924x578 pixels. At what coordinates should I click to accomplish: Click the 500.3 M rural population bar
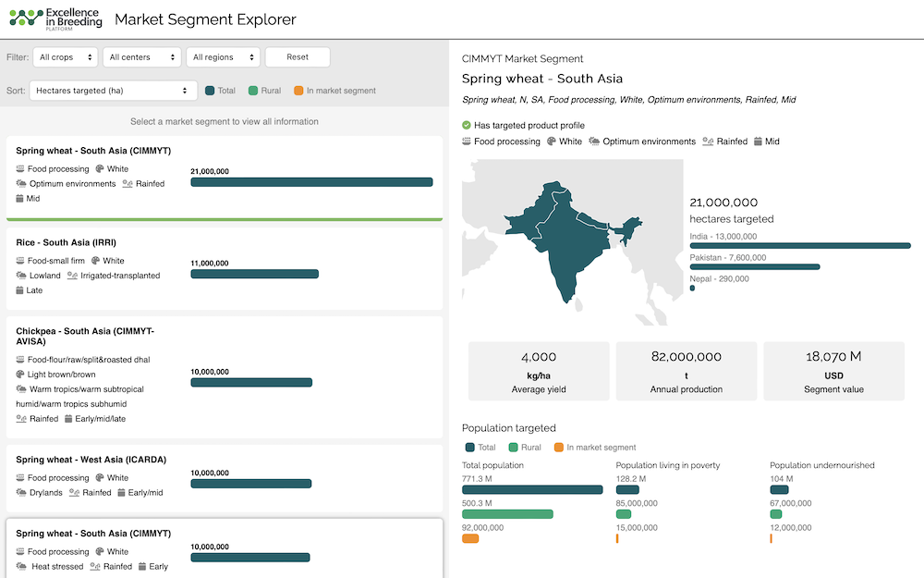tap(507, 514)
